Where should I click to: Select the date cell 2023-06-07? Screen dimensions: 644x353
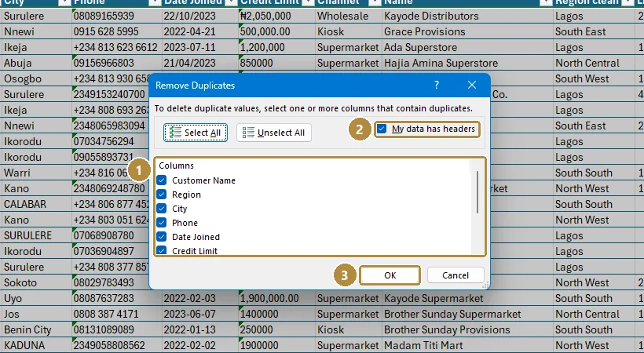[200, 314]
